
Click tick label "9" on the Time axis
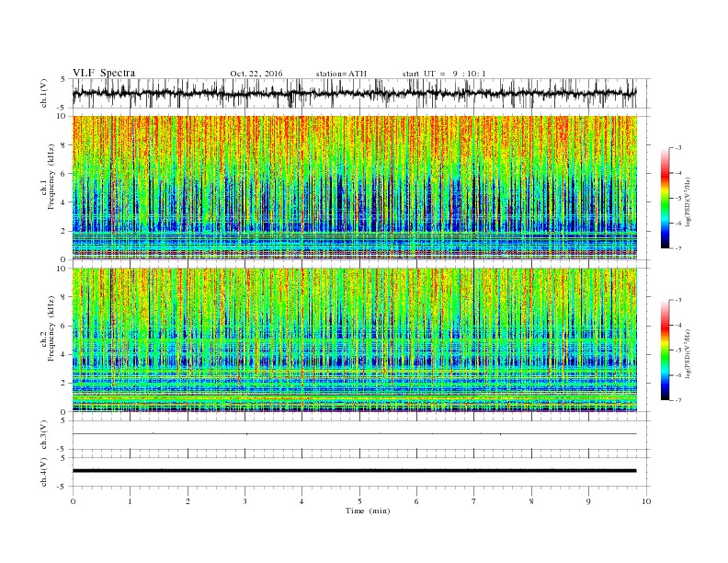(588, 501)
